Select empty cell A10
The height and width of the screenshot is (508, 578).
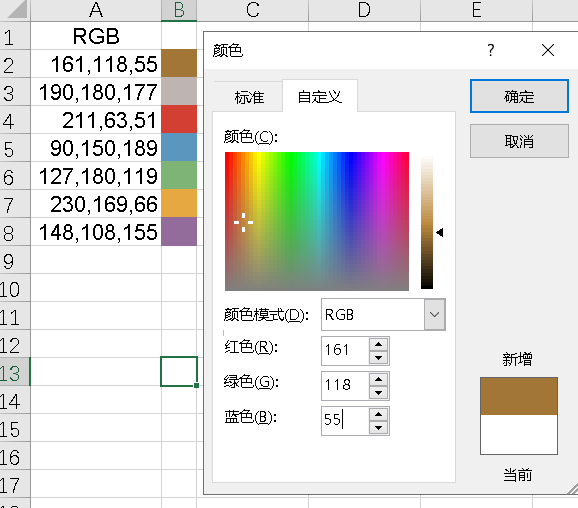(96, 288)
